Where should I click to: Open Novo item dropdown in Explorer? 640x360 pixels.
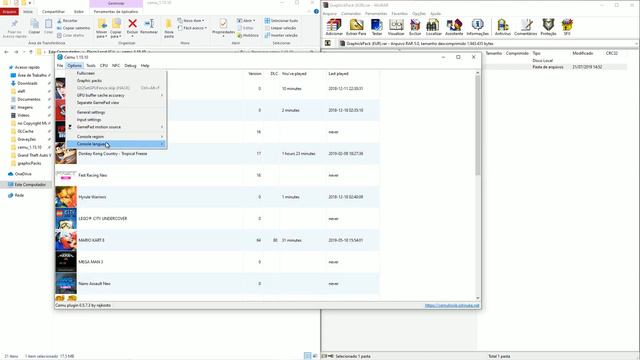[x=191, y=20]
